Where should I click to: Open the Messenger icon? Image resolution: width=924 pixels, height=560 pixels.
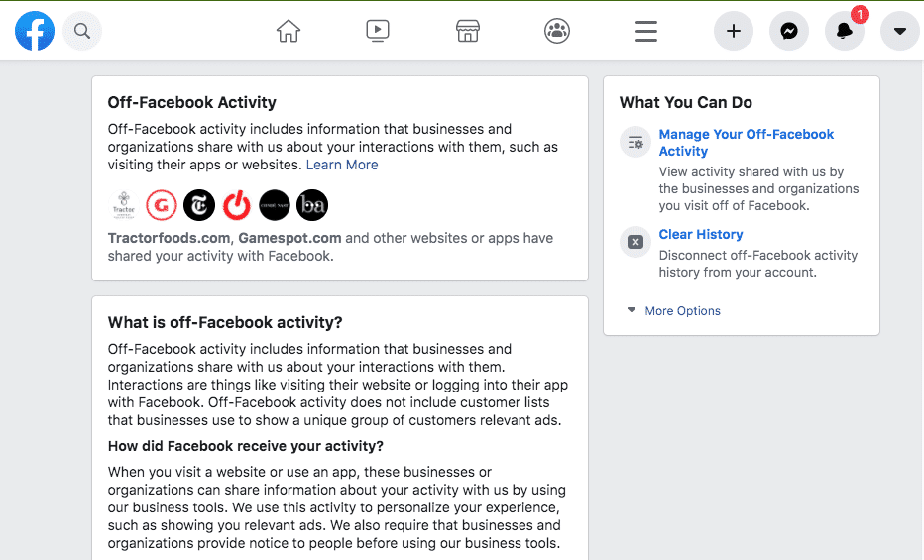pyautogui.click(x=789, y=32)
